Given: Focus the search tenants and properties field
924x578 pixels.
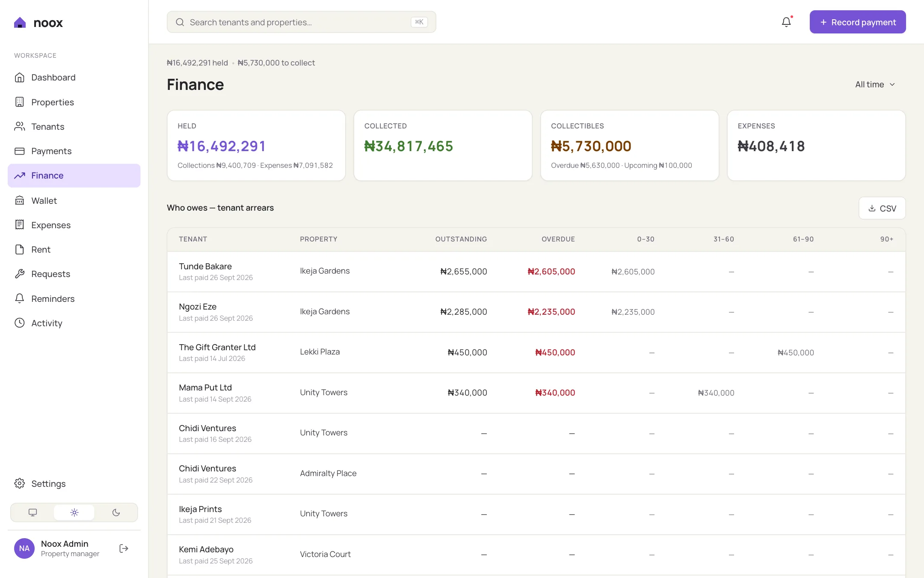Looking at the screenshot, I should (x=302, y=22).
